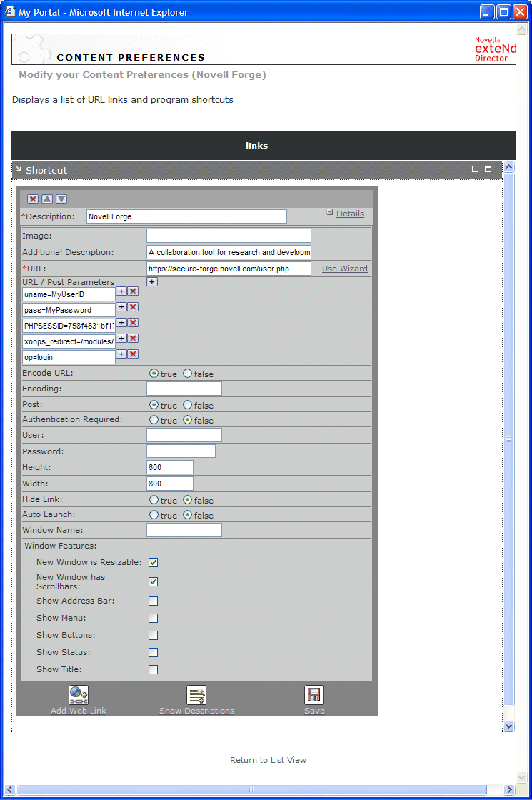Uncheck New Window is Resizable
532x800 pixels.
[x=153, y=563]
